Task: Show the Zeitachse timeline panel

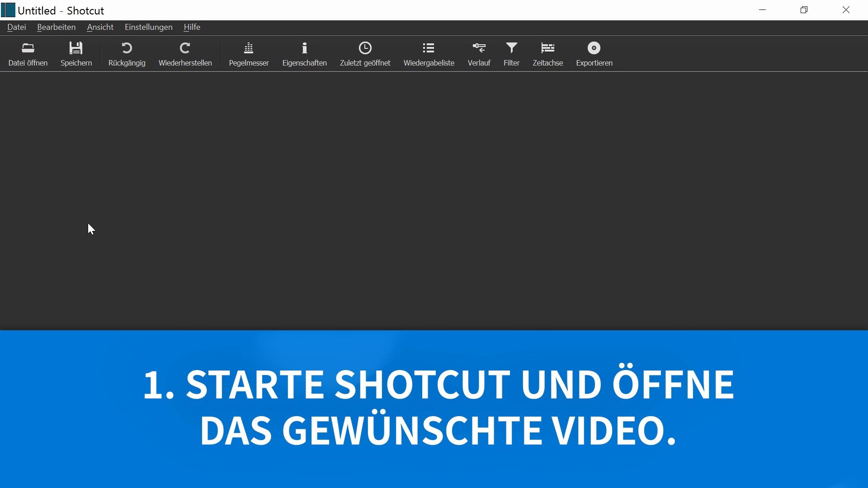Action: coord(547,54)
